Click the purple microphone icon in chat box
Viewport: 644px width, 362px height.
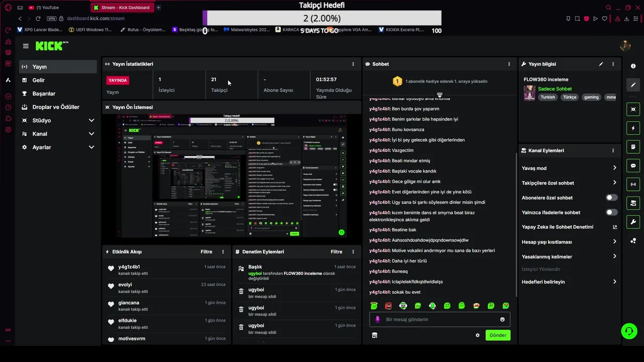click(377, 319)
